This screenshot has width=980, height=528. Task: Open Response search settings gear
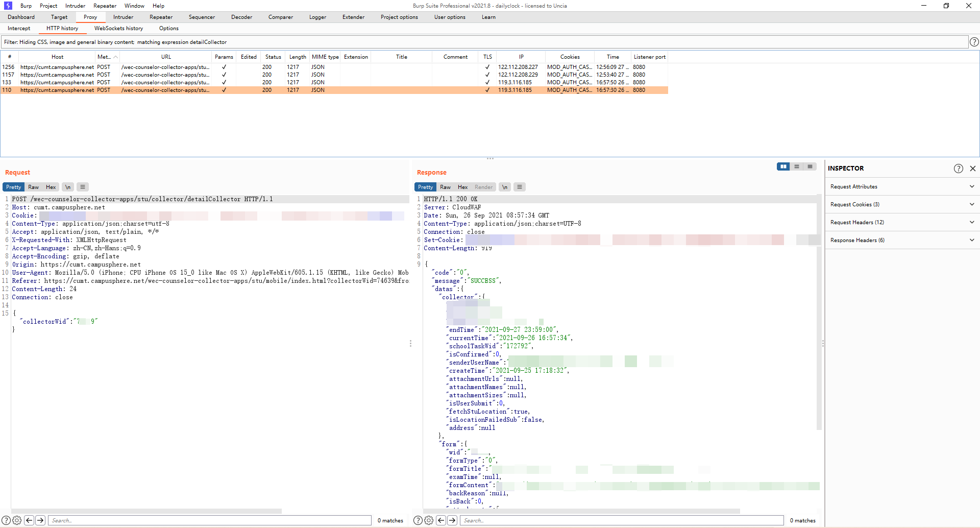click(429, 520)
